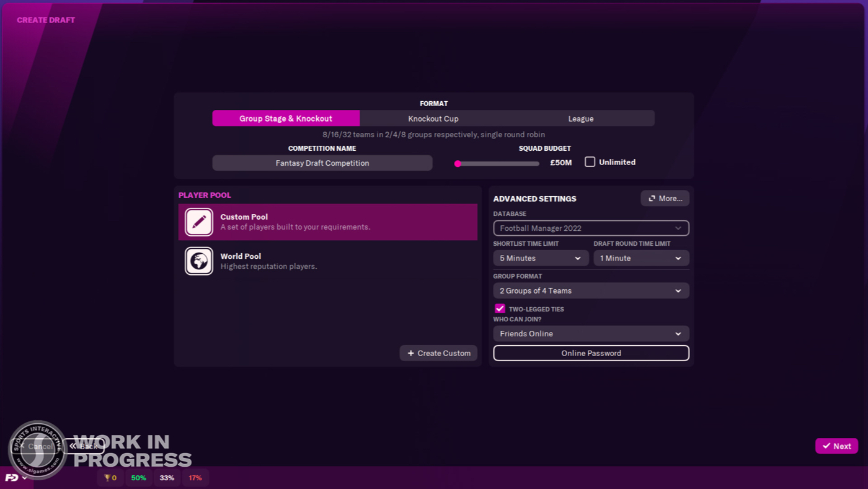
Task: Expand the Draft Round Time Limit dropdown
Action: tap(641, 258)
